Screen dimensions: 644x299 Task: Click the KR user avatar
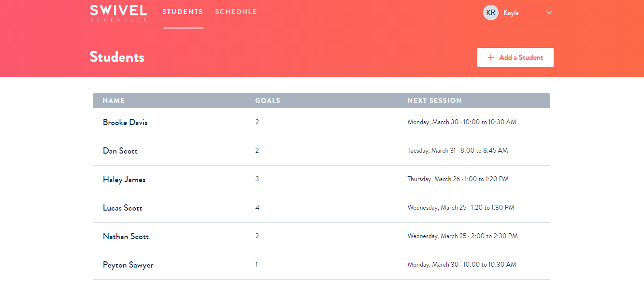click(490, 13)
